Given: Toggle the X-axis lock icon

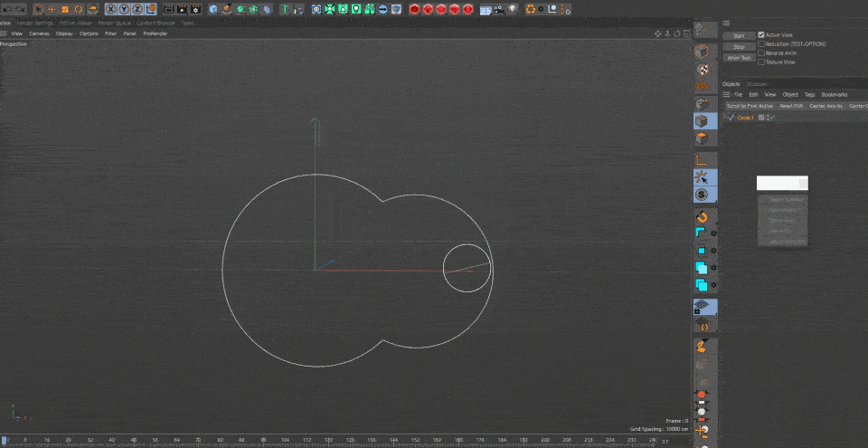Looking at the screenshot, I should point(110,9).
